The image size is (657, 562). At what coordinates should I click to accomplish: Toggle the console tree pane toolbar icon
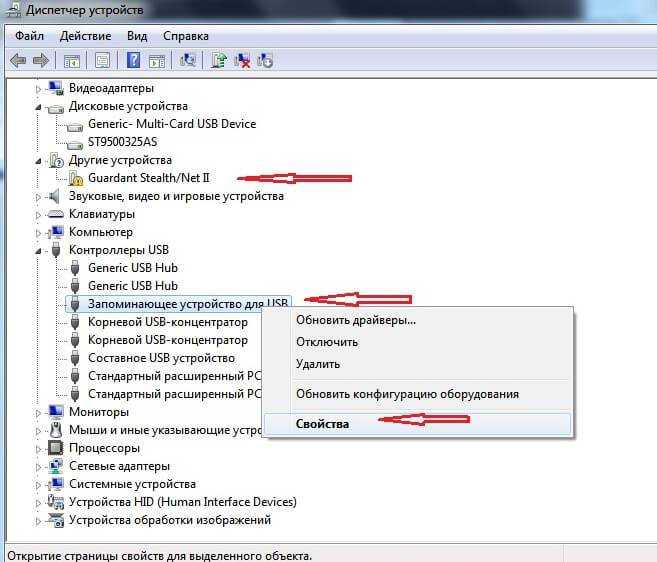[x=72, y=61]
